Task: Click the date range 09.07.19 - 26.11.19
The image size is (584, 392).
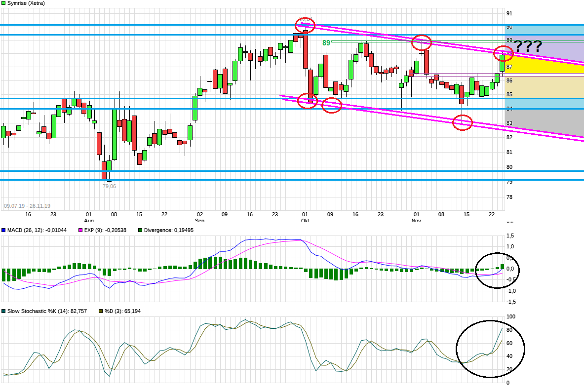Action: pos(27,206)
